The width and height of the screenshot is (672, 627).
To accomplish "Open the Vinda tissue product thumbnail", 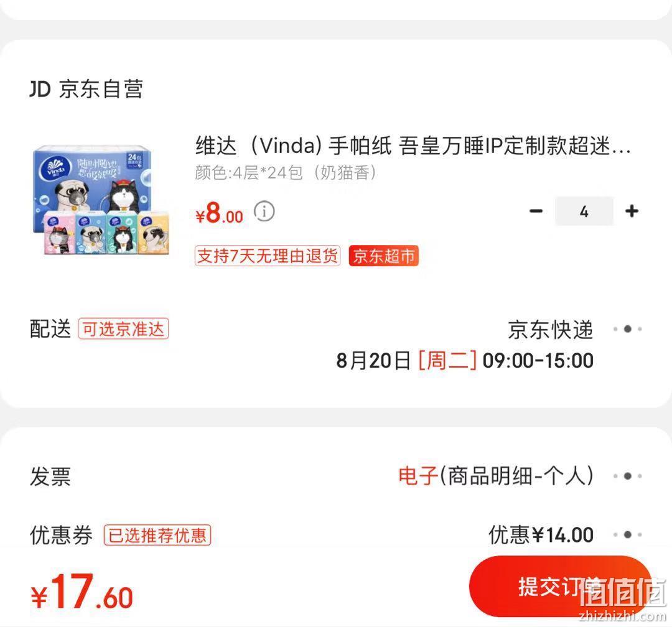I will pyautogui.click(x=101, y=200).
